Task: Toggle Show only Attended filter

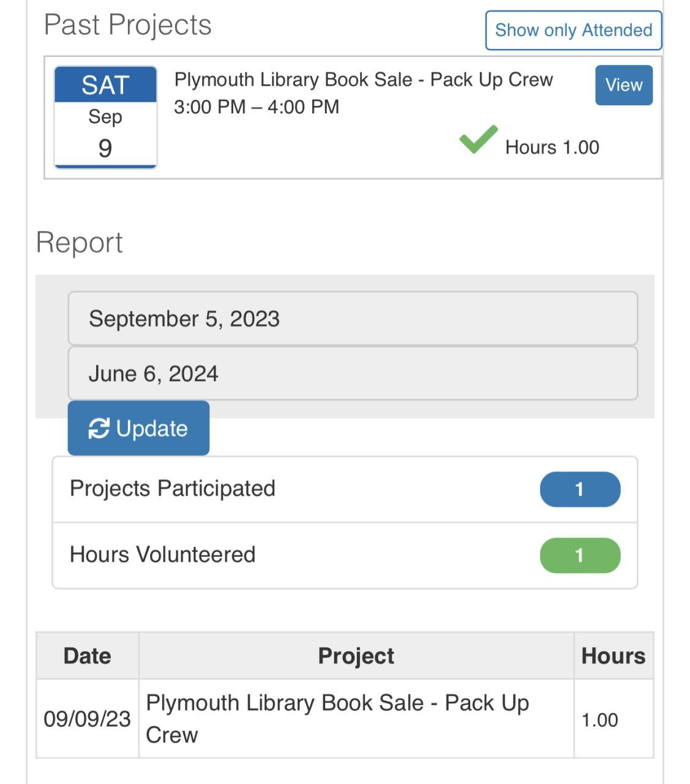Action: [573, 30]
